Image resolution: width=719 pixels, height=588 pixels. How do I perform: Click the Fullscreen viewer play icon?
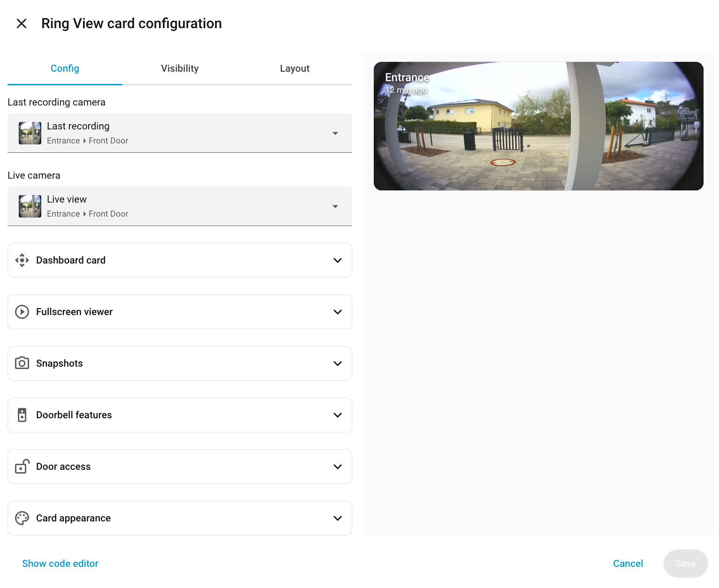tap(22, 312)
